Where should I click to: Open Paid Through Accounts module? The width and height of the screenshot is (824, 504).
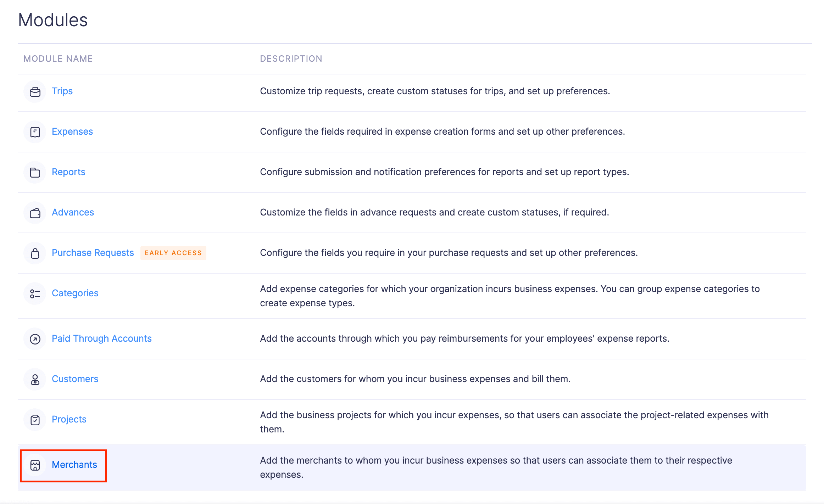(101, 338)
